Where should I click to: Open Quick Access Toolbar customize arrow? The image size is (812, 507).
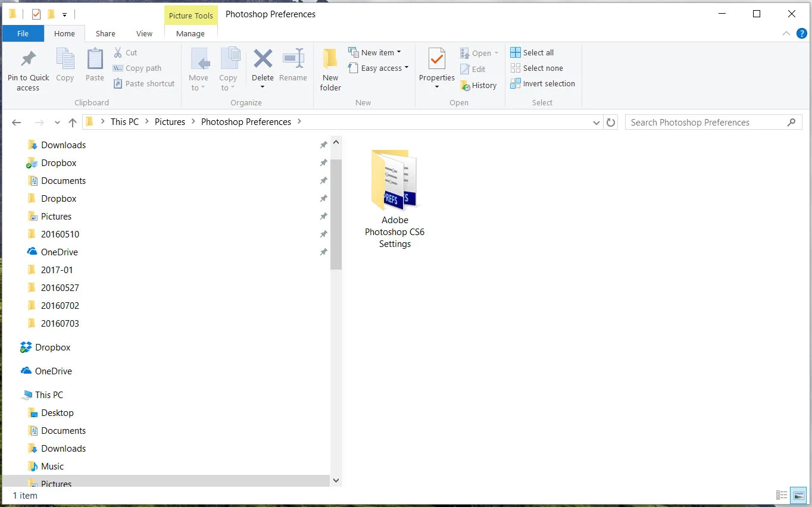tap(64, 14)
